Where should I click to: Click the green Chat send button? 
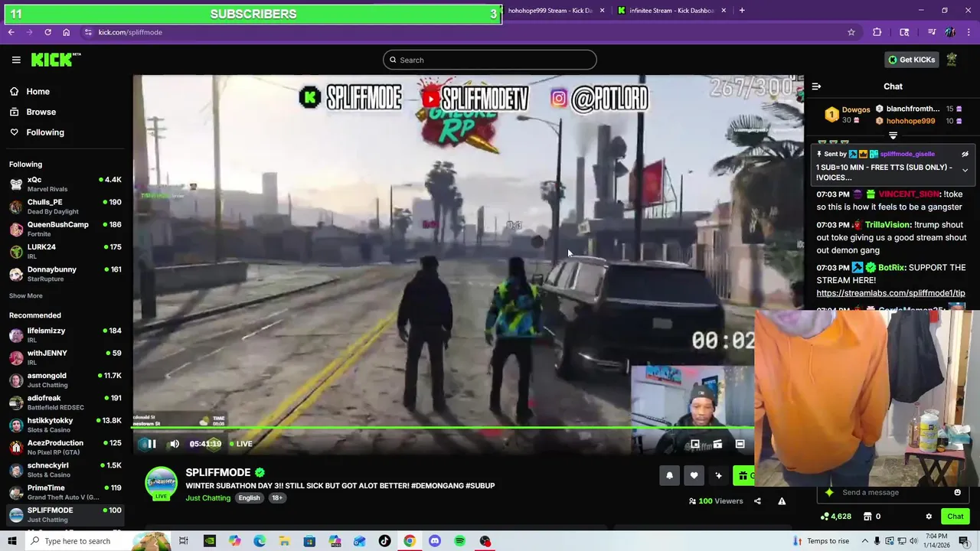click(955, 517)
